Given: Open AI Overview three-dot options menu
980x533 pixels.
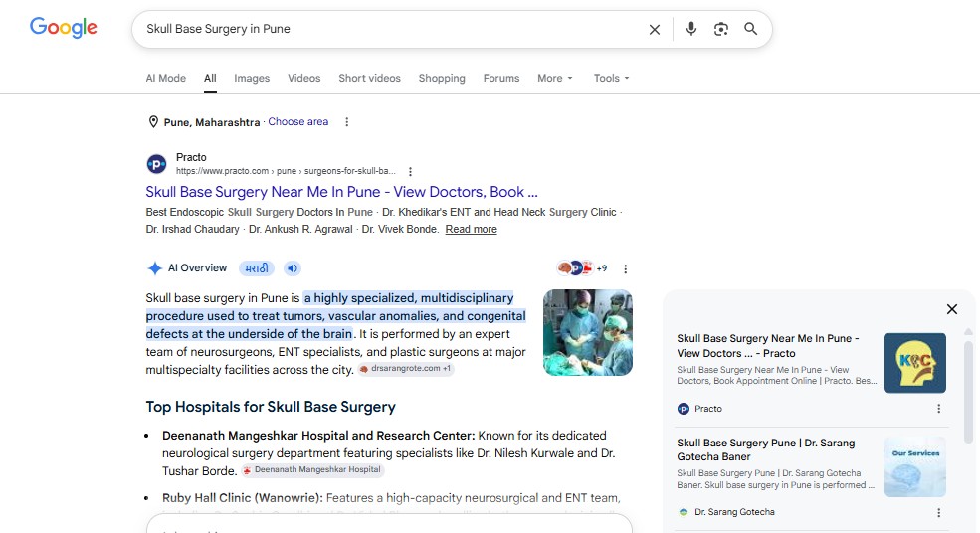Looking at the screenshot, I should 625,268.
